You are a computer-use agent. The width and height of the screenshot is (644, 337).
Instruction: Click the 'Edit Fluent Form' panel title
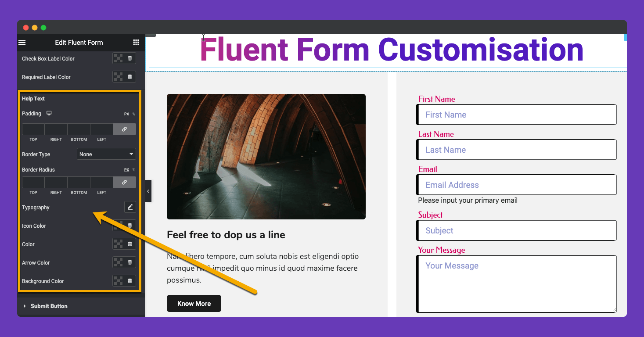[79, 43]
